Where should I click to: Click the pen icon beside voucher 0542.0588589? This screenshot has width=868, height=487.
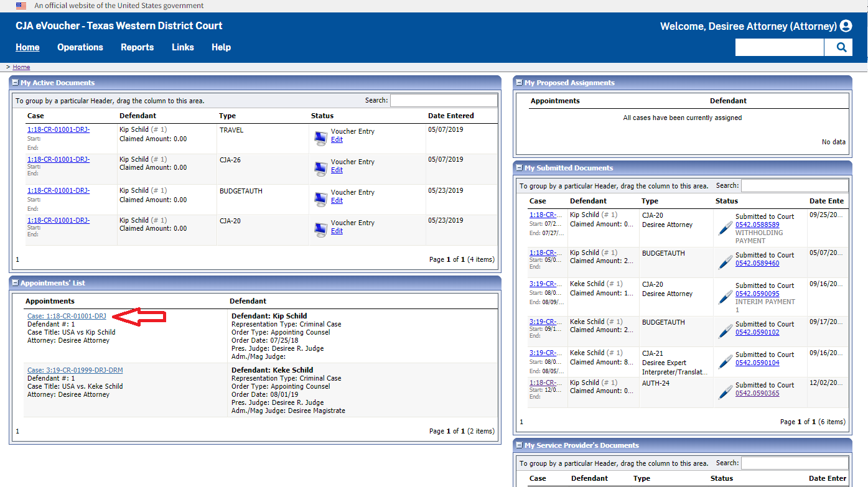(725, 228)
